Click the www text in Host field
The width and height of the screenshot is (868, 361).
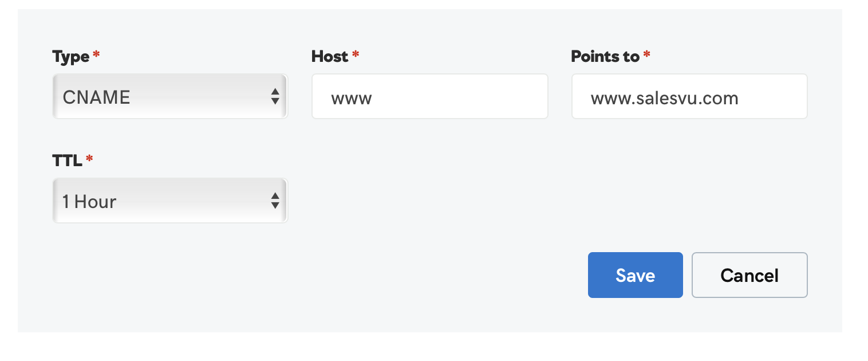click(x=352, y=98)
